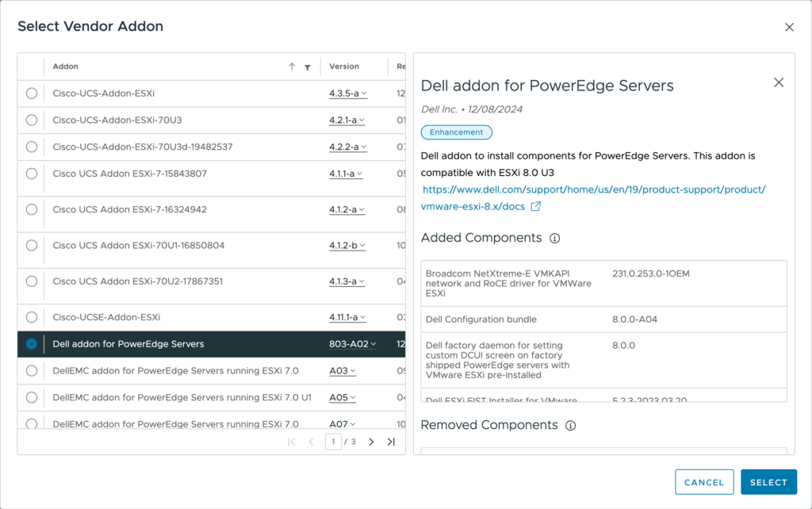The image size is (812, 509).
Task: Open the Addon column filter icon
Action: coord(307,67)
